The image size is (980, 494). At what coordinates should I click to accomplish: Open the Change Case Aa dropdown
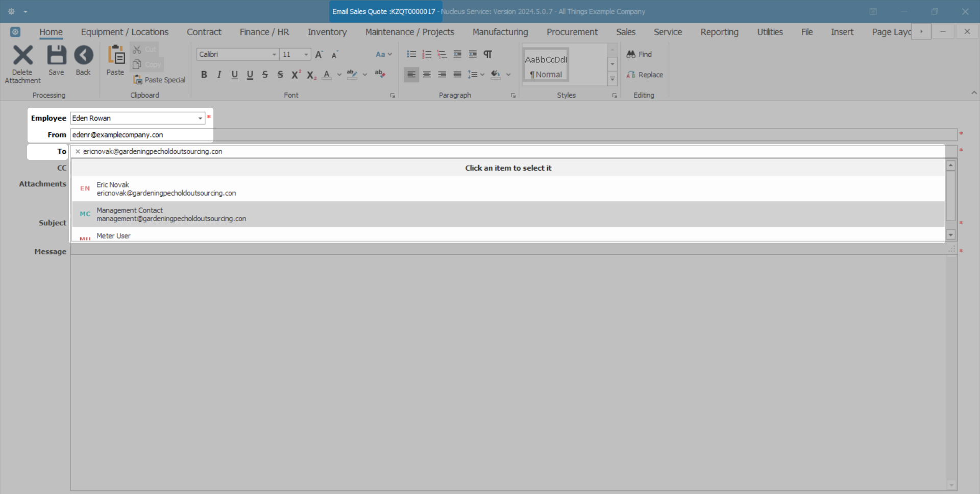pyautogui.click(x=384, y=54)
